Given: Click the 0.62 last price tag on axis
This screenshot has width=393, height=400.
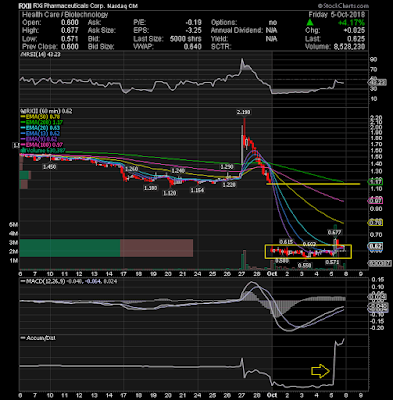Looking at the screenshot, I should click(375, 246).
